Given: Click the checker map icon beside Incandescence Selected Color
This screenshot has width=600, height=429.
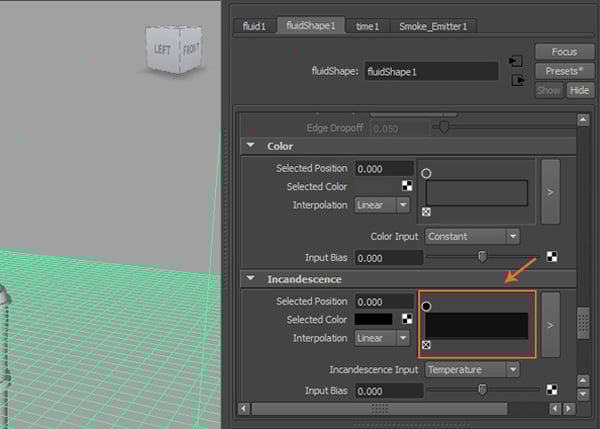Looking at the screenshot, I should click(407, 319).
